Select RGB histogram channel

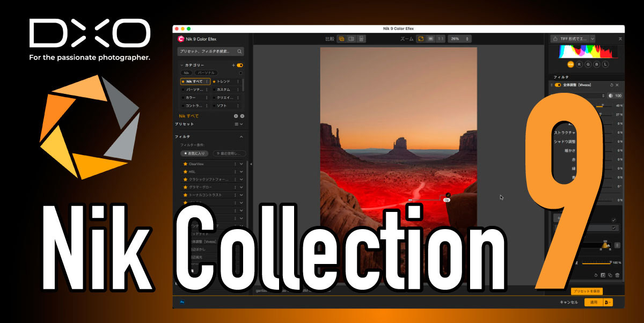[570, 64]
